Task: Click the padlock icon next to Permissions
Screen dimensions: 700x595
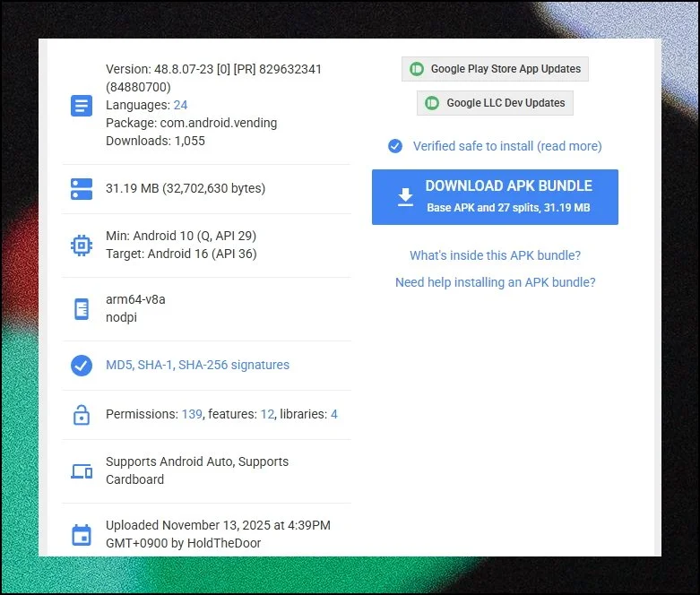Action: tap(82, 415)
